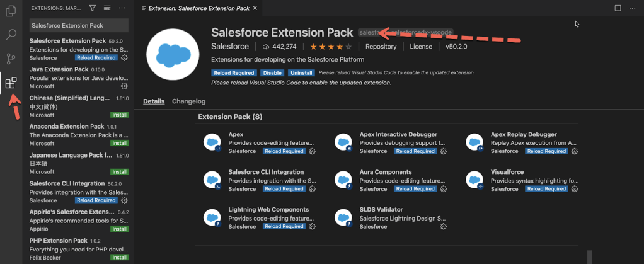This screenshot has height=264, width=644.
Task: Click the split editor right icon
Action: (x=618, y=8)
